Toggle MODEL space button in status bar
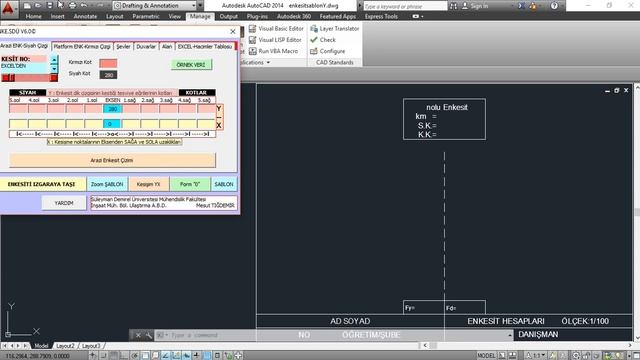Image resolution: width=640 pixels, height=360 pixels. [x=486, y=356]
